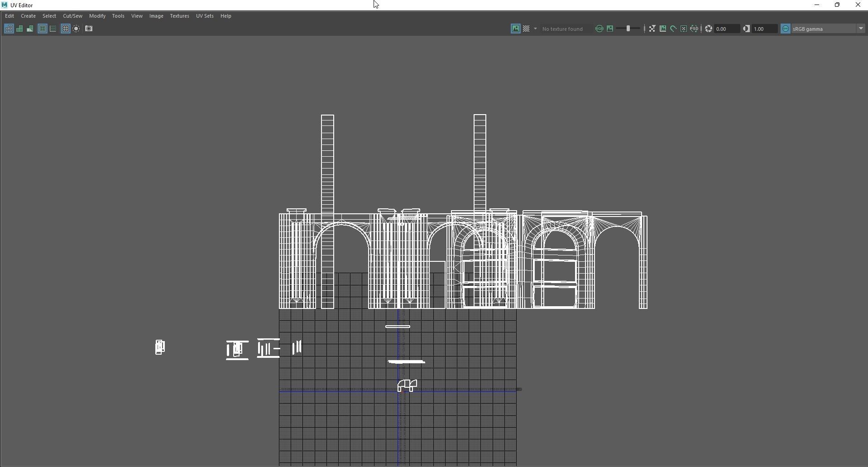The image size is (868, 467).
Task: Open the Textures menu
Action: coord(179,16)
